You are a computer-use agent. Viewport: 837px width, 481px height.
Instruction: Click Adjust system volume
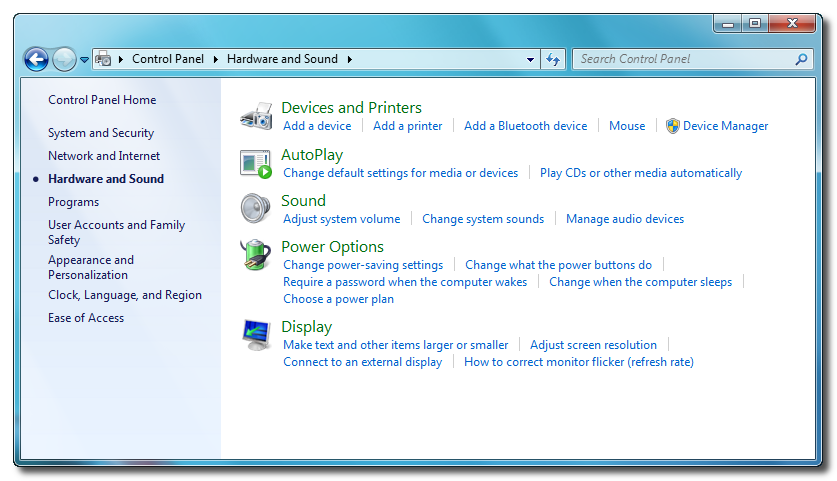tap(342, 219)
